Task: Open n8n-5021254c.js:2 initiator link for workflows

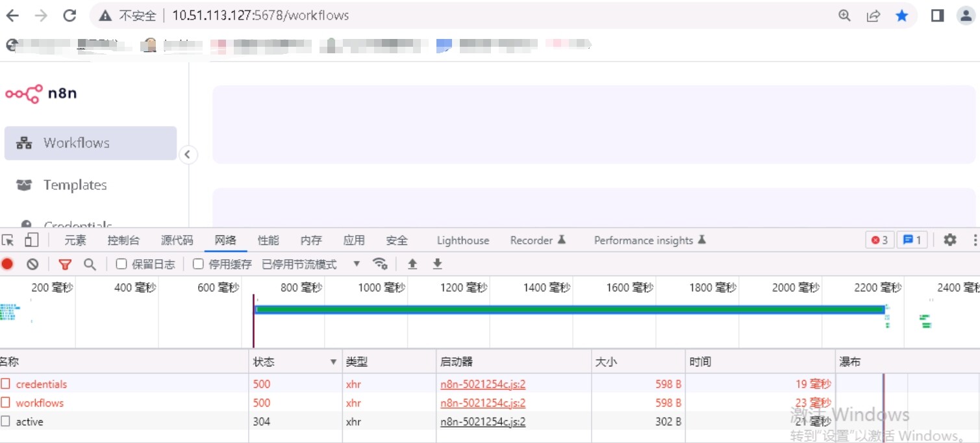Action: click(x=483, y=403)
